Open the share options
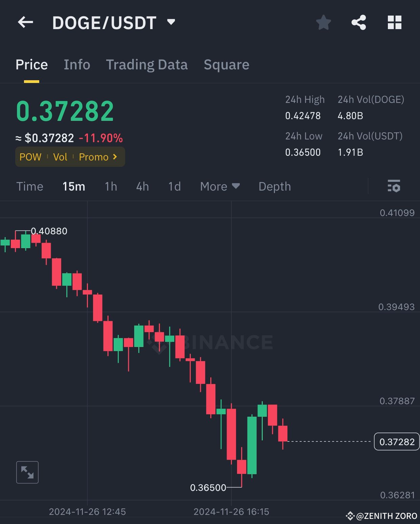The image size is (420, 524). coord(359,22)
